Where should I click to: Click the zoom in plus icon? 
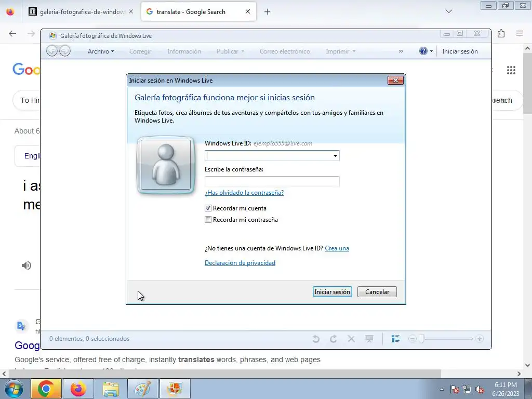[480, 339]
